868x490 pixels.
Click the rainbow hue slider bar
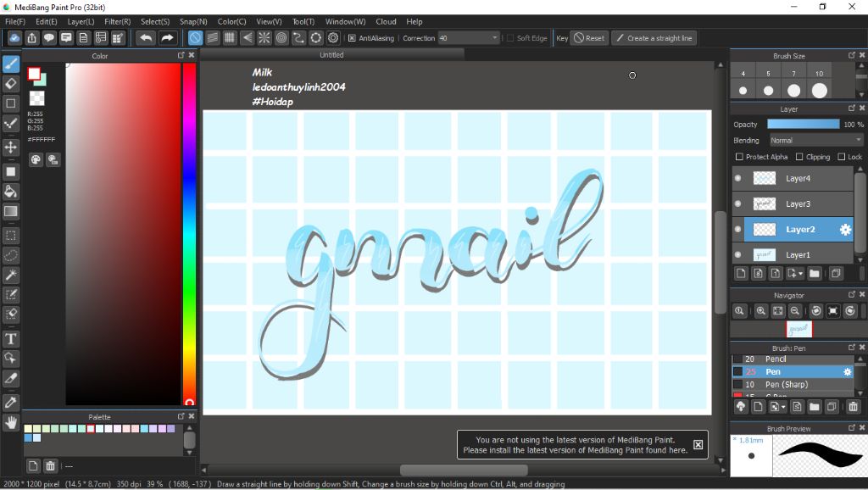189,234
